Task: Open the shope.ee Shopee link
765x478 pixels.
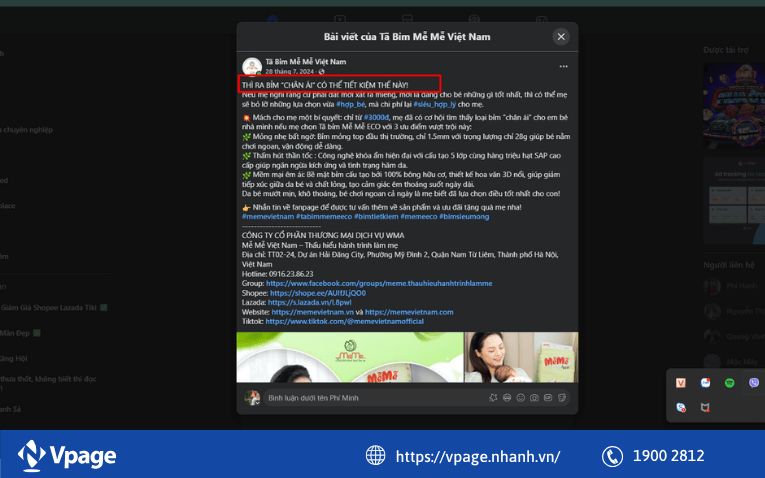Action: pyautogui.click(x=318, y=293)
